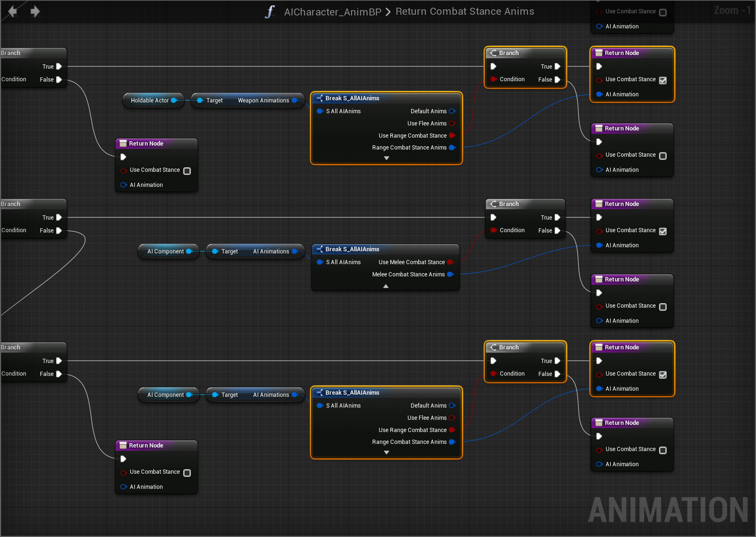The height and width of the screenshot is (537, 756).
Task: Check Use Combat Stance on the bottom-right Return Node
Action: [x=662, y=450]
